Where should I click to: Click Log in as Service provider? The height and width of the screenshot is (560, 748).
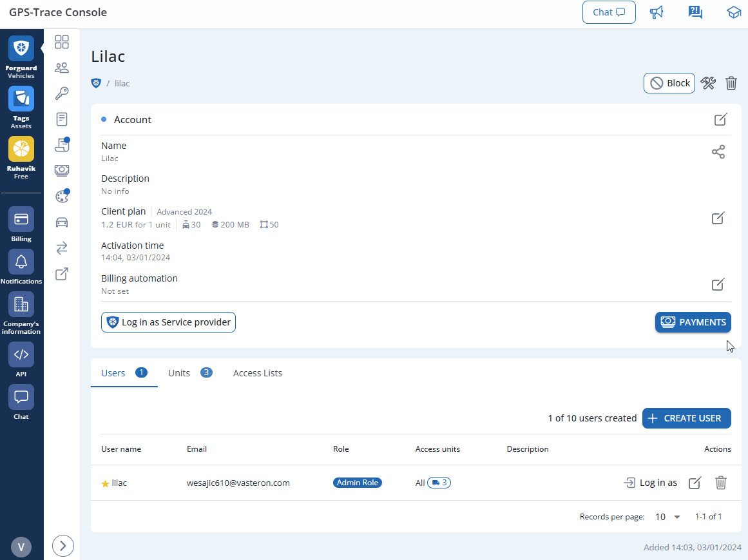point(168,322)
